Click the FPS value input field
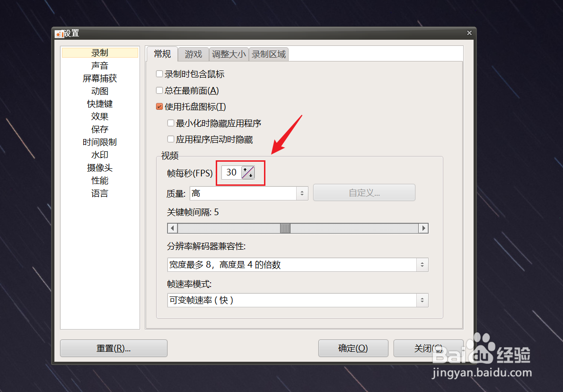This screenshot has width=563, height=392. point(232,173)
